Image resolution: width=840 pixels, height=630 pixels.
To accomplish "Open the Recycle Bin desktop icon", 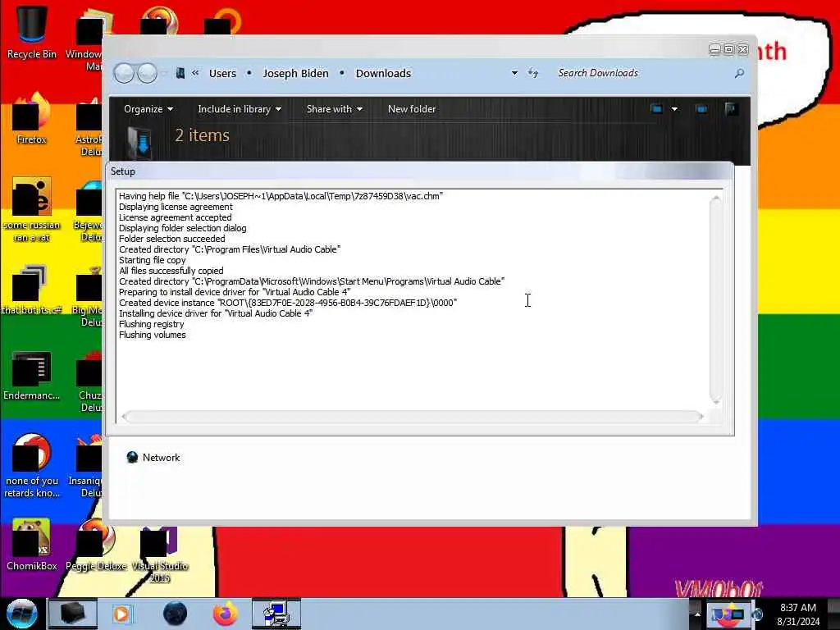I will pyautogui.click(x=32, y=31).
